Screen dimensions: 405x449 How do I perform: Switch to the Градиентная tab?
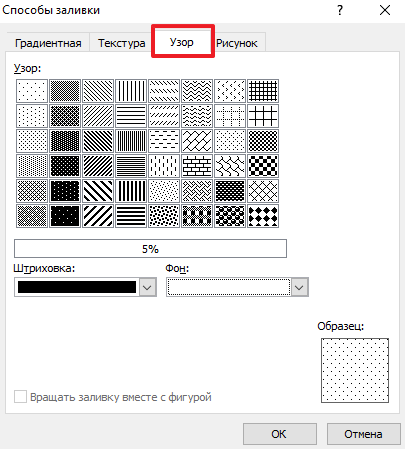48,43
